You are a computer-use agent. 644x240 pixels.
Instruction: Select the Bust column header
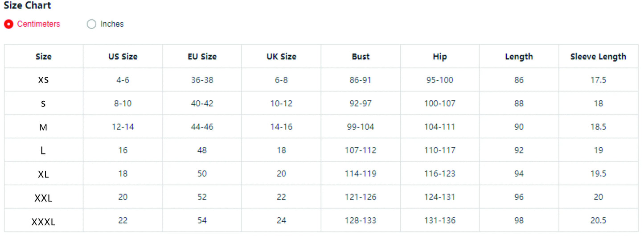(x=361, y=57)
